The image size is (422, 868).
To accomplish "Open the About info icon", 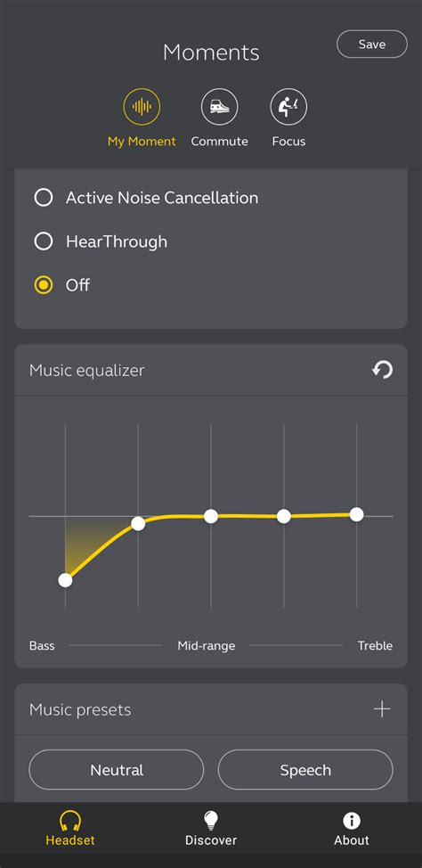I will coord(351,821).
